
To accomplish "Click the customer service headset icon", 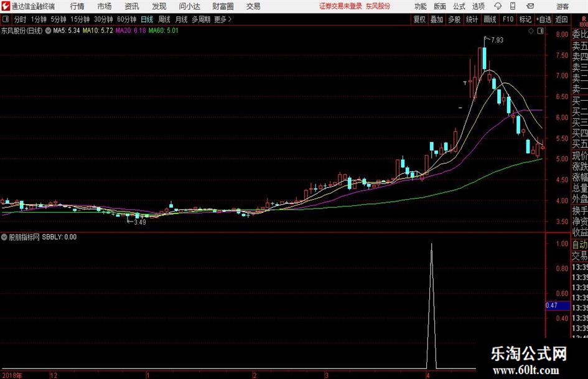I will (x=498, y=6).
